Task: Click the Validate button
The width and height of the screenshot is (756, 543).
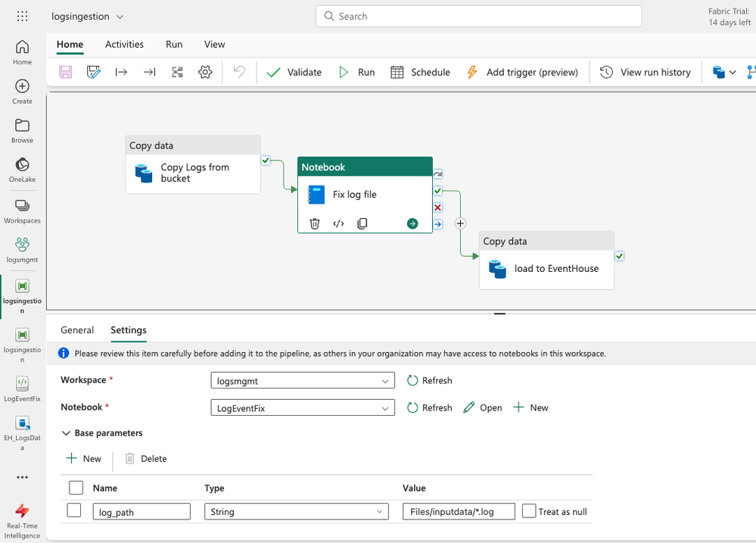Action: tap(294, 72)
